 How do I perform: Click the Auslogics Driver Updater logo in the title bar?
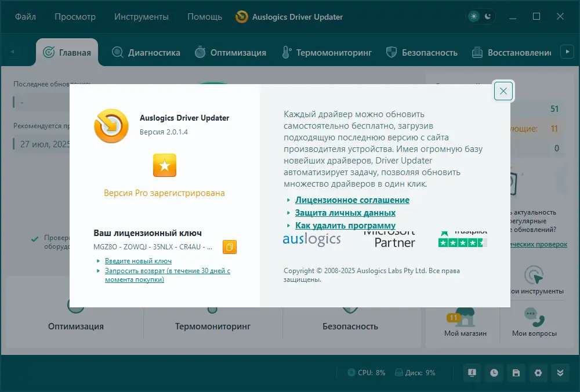tap(241, 17)
